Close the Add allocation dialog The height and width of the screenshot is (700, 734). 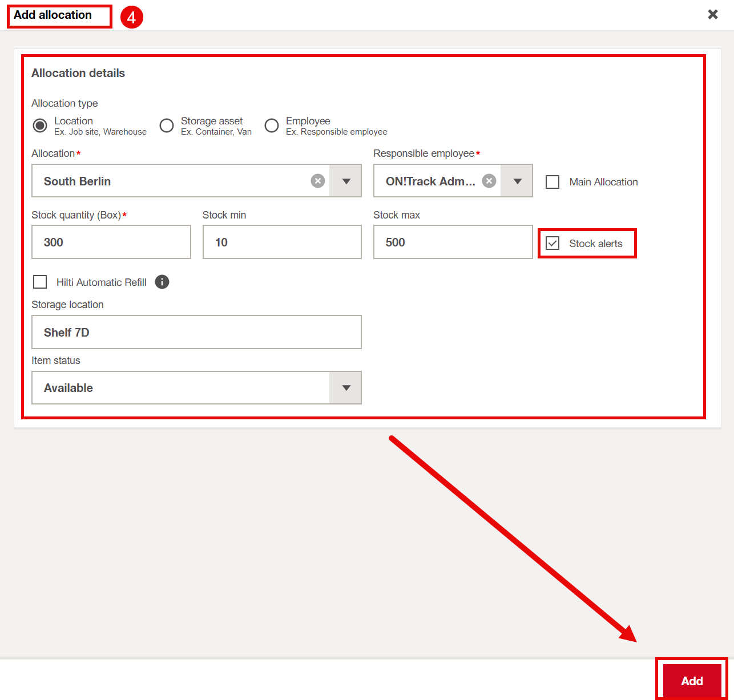pos(712,15)
